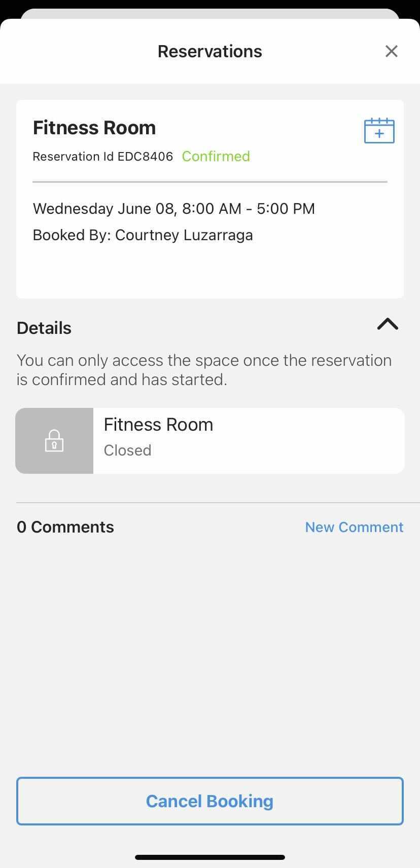The height and width of the screenshot is (868, 420).
Task: Select Reservation Id EDC8406 text
Action: pyautogui.click(x=103, y=157)
